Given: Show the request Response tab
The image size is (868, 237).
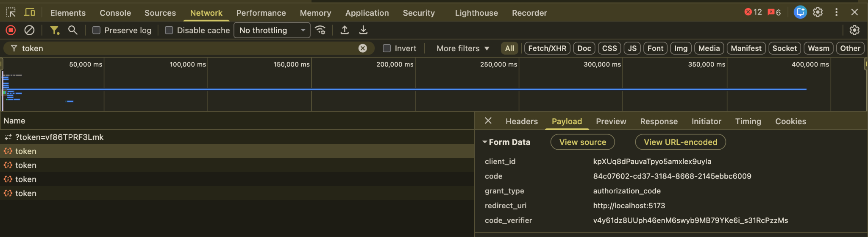Looking at the screenshot, I should tap(659, 121).
